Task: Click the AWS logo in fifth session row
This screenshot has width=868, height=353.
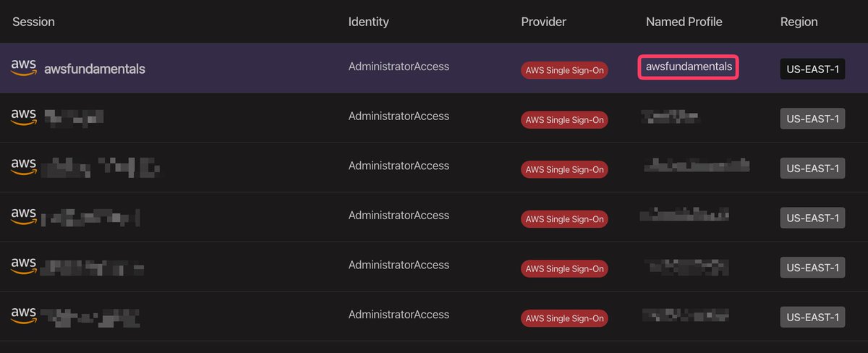Action: (24, 265)
